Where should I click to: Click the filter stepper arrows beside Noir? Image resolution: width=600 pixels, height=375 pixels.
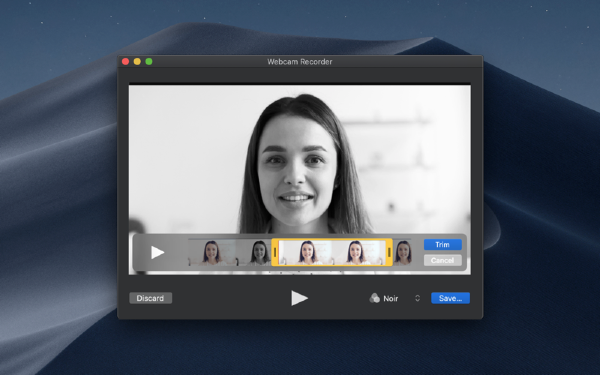click(417, 298)
